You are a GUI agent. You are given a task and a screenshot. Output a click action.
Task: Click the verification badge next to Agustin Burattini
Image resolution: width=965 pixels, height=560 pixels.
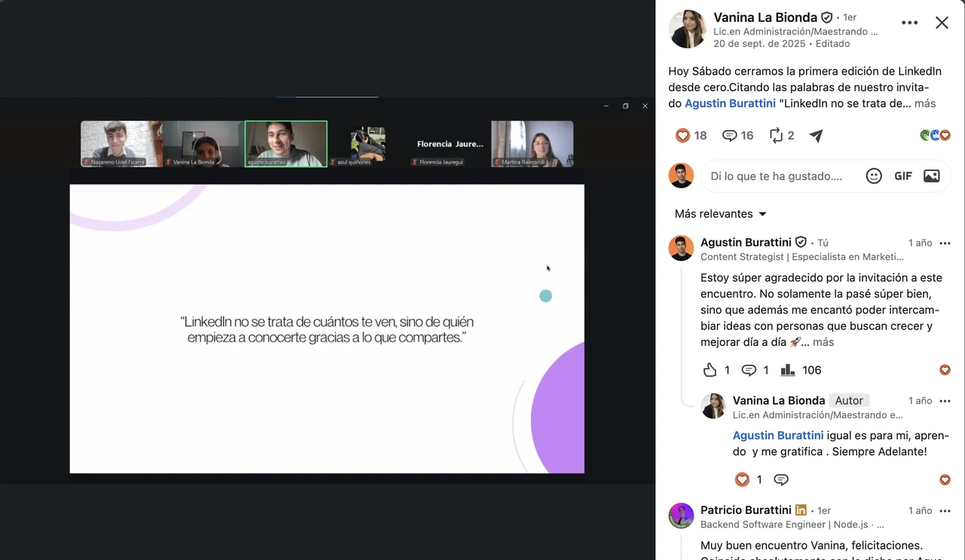click(801, 243)
